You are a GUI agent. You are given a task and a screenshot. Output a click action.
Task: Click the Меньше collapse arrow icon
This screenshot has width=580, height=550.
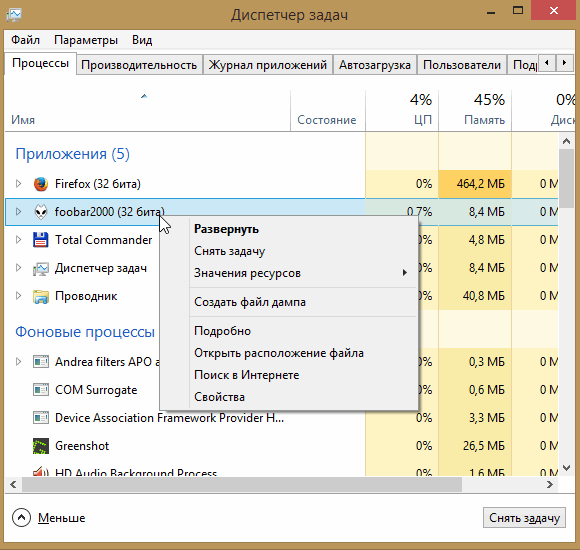21,517
